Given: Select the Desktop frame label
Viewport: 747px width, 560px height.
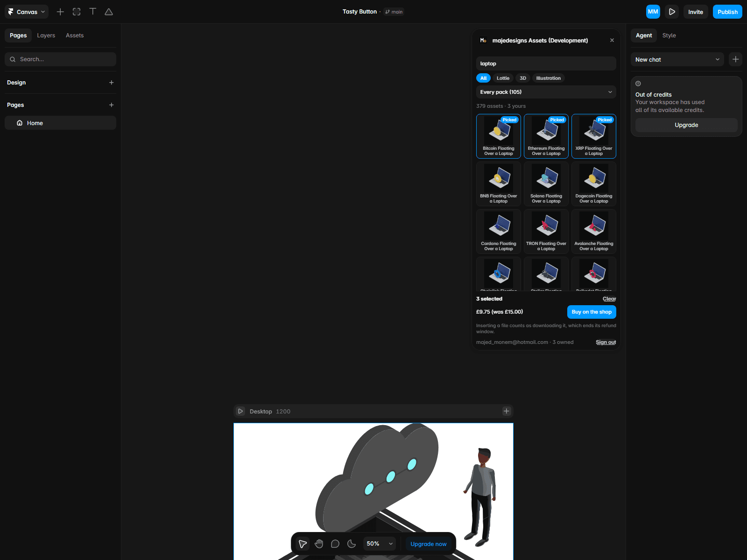Looking at the screenshot, I should (x=261, y=411).
